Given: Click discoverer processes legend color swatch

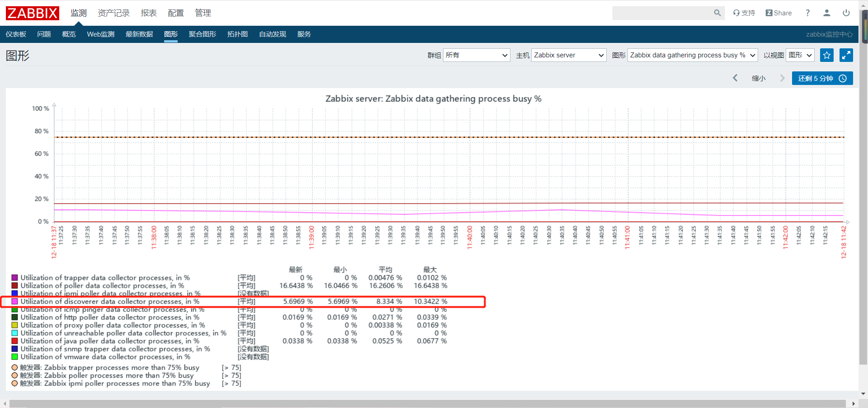Looking at the screenshot, I should (14, 301).
